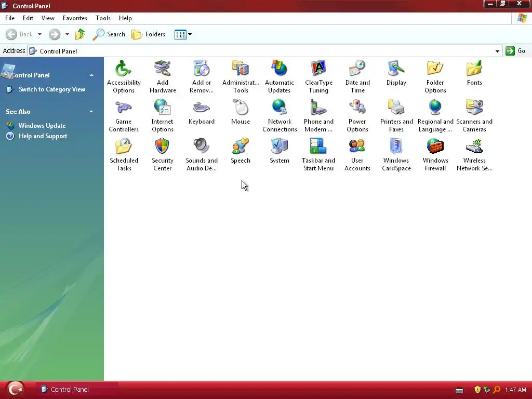Open Add Hardware applet
This screenshot has height=399, width=532.
pyautogui.click(x=163, y=77)
